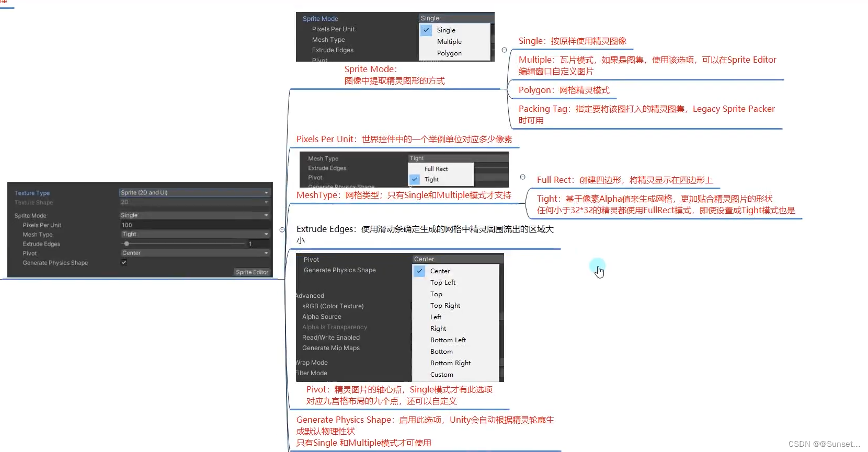This screenshot has width=868, height=452.
Task: Click the Extrude Edges value field showing 1
Action: pos(258,244)
